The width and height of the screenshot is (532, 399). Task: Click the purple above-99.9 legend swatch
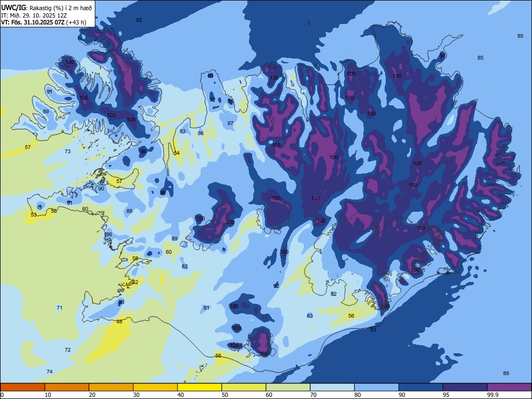[509, 387]
